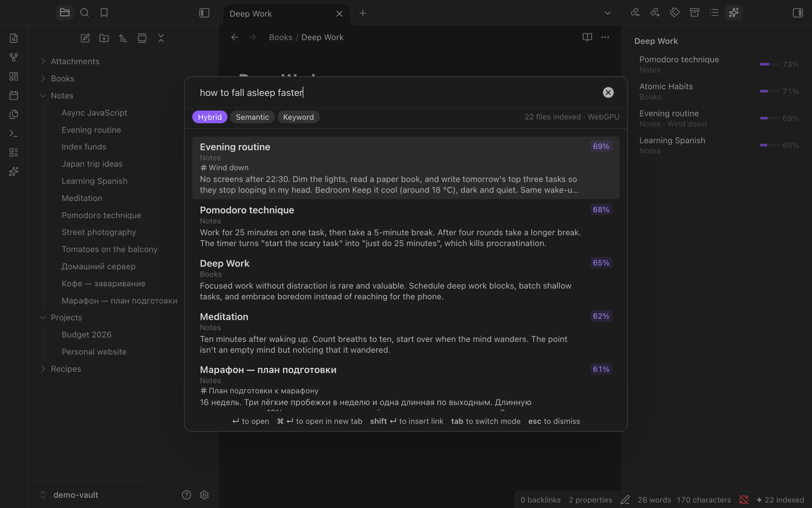This screenshot has height=508, width=812.
Task: Create a new folder icon
Action: (104, 38)
